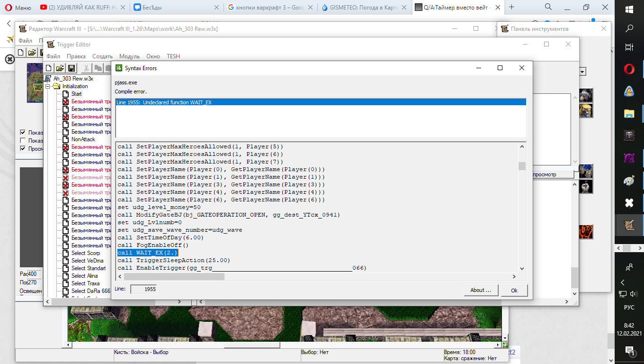Select error 'Line 1955: Undeclared function WAIT_EX'
This screenshot has width=644, height=364.
[x=321, y=102]
